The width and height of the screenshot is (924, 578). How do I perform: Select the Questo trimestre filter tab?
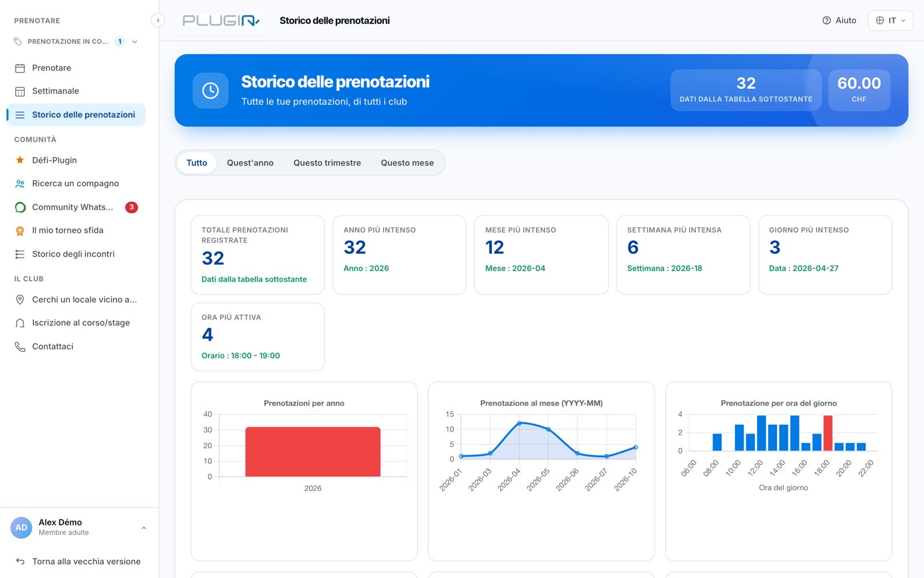tap(327, 163)
